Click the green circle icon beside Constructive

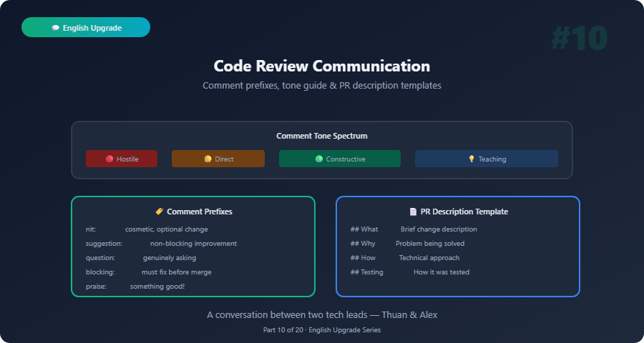click(319, 159)
